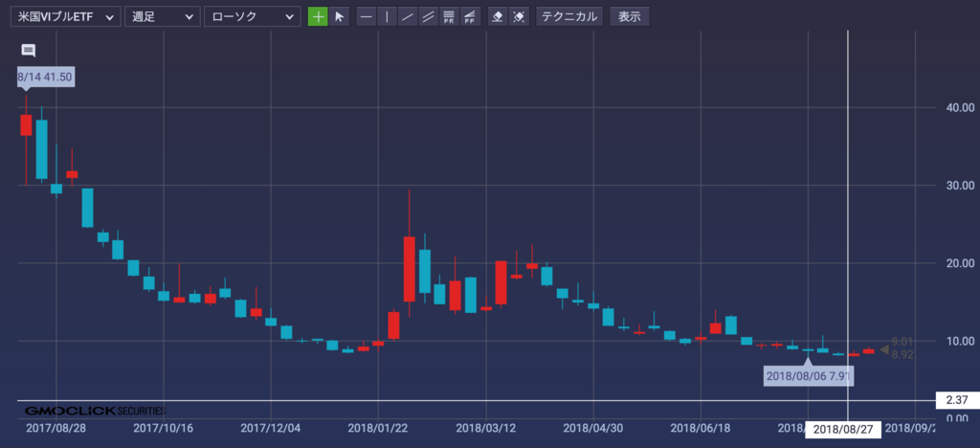Screen dimensions: 980x448
Task: Click the erase-all drawings icon
Action: [519, 17]
